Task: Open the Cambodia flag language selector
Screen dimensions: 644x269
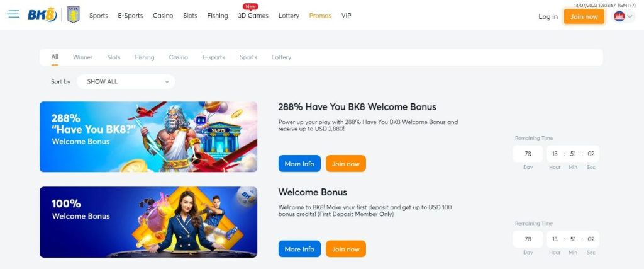Action: click(623, 16)
